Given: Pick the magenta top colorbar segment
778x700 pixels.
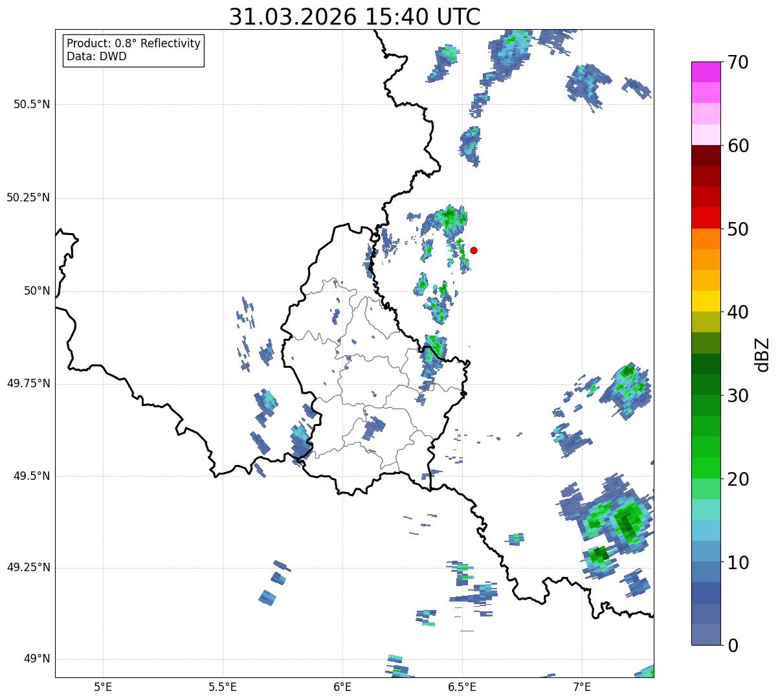Looking at the screenshot, I should [706, 72].
